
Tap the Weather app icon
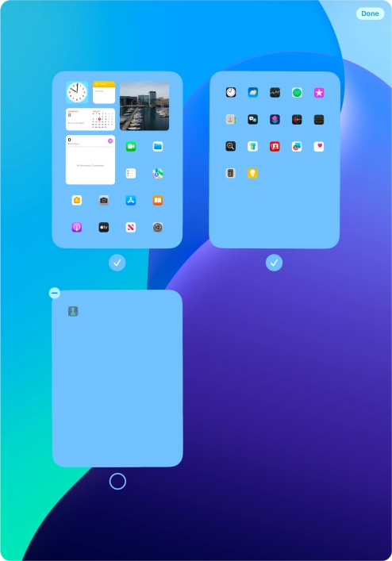253,93
